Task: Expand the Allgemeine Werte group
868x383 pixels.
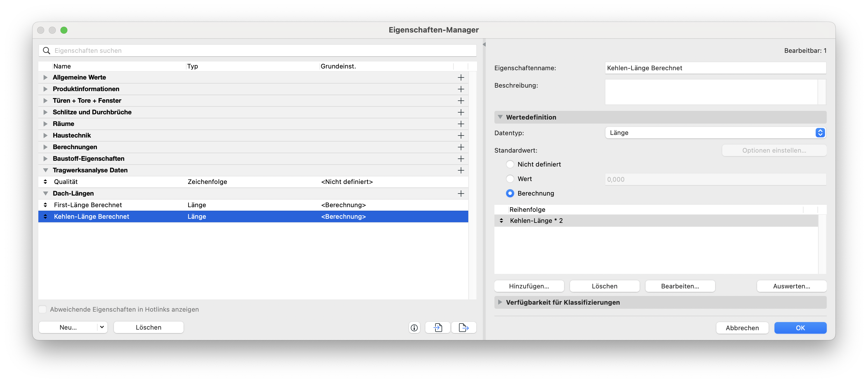Action: (45, 77)
